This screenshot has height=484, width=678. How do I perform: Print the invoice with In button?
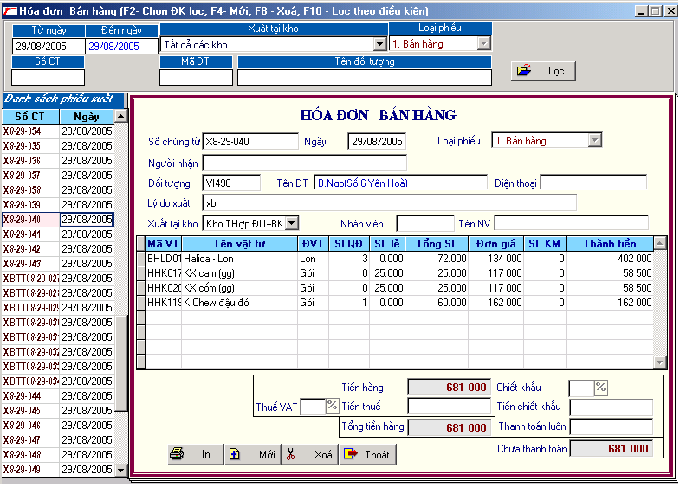(196, 455)
